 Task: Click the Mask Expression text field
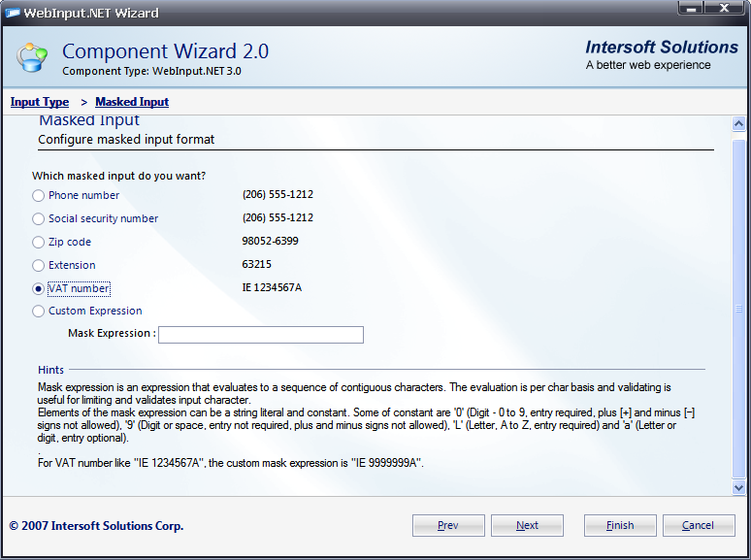(x=260, y=335)
